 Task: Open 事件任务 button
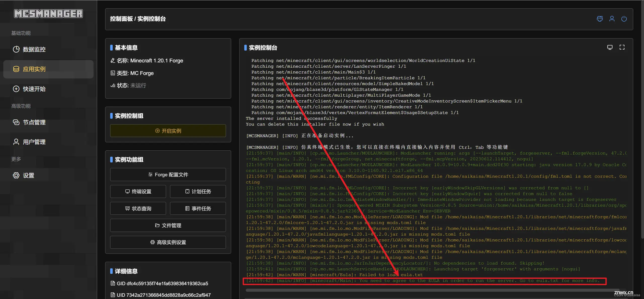(x=198, y=208)
